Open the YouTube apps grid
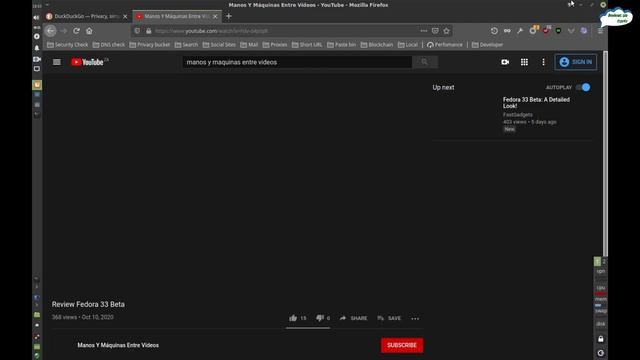The image size is (640, 360). tap(524, 62)
